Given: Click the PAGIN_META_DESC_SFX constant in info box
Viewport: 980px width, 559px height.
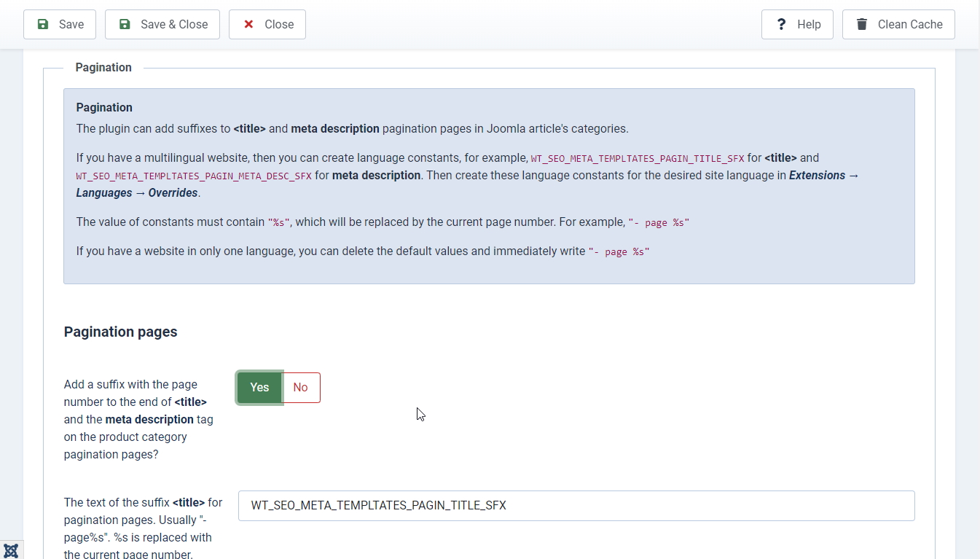Looking at the screenshot, I should click(x=194, y=176).
